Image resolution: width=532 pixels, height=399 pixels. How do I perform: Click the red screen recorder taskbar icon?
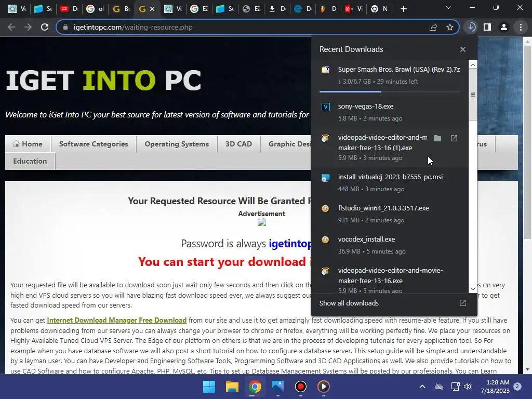pyautogui.click(x=301, y=387)
